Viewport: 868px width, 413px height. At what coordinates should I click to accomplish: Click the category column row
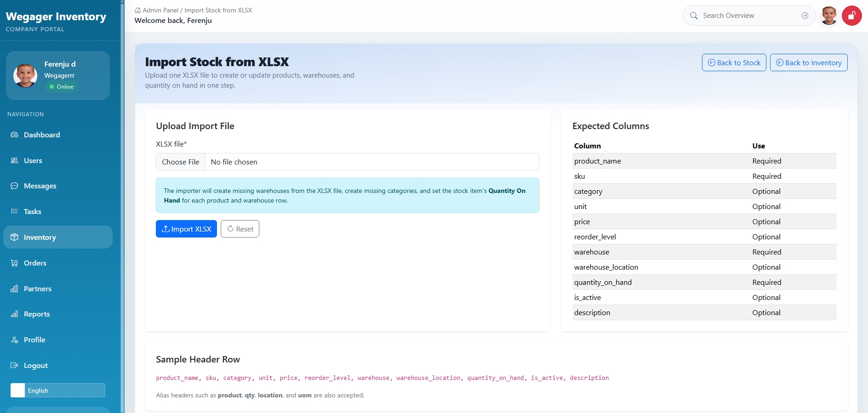[x=704, y=191]
